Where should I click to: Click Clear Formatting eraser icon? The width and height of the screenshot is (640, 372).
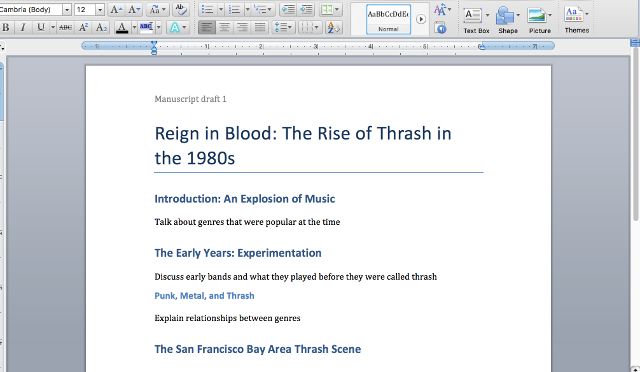coord(180,9)
